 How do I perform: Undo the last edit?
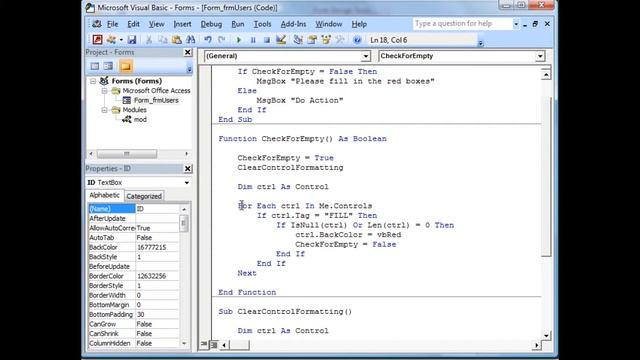pyautogui.click(x=208, y=40)
